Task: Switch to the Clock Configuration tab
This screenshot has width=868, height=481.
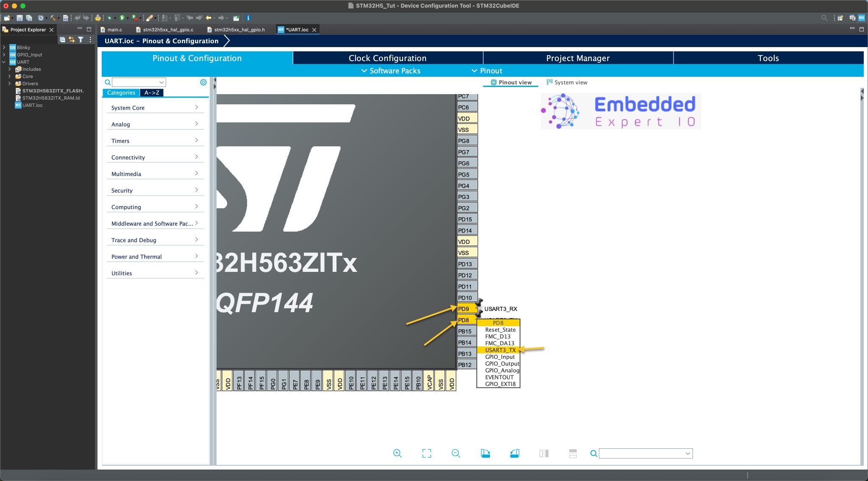Action: (x=387, y=58)
